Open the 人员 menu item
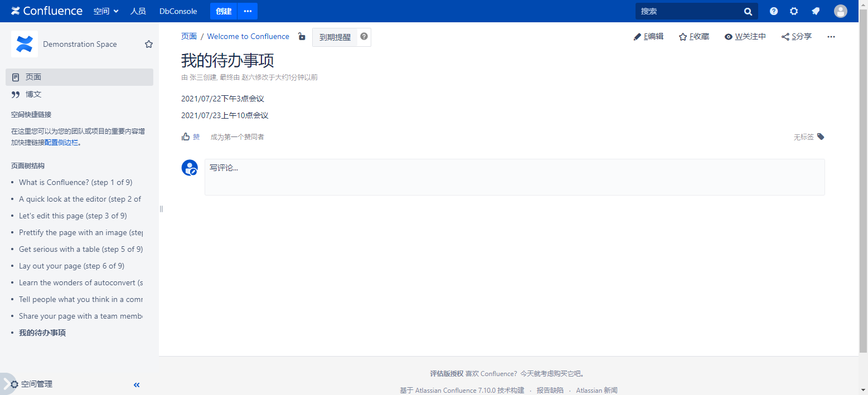 tap(138, 11)
